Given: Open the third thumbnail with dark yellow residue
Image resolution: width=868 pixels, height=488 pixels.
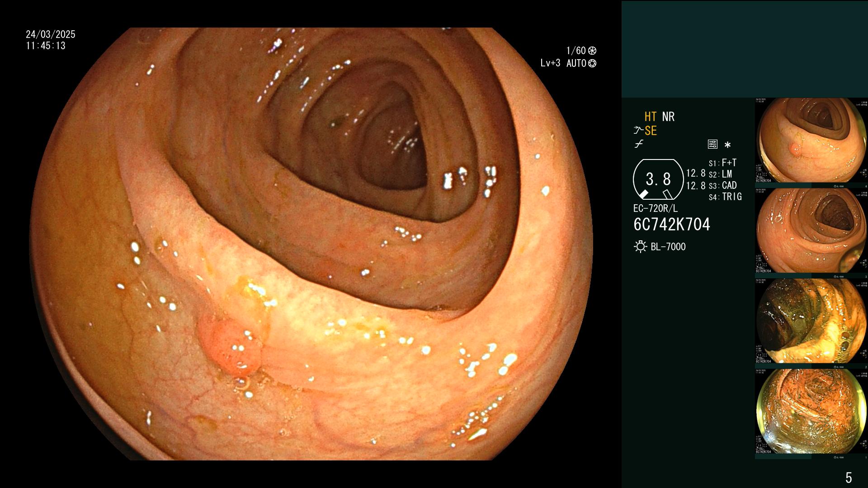Looking at the screenshot, I should point(811,321).
